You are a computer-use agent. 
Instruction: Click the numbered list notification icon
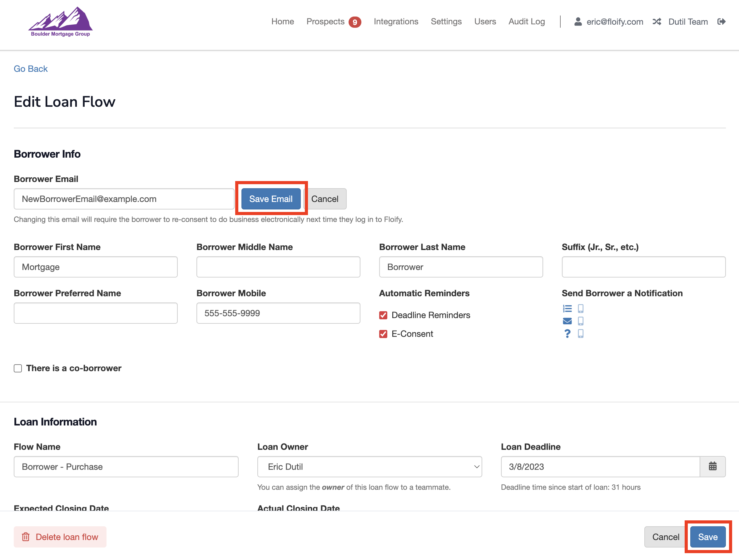tap(567, 308)
